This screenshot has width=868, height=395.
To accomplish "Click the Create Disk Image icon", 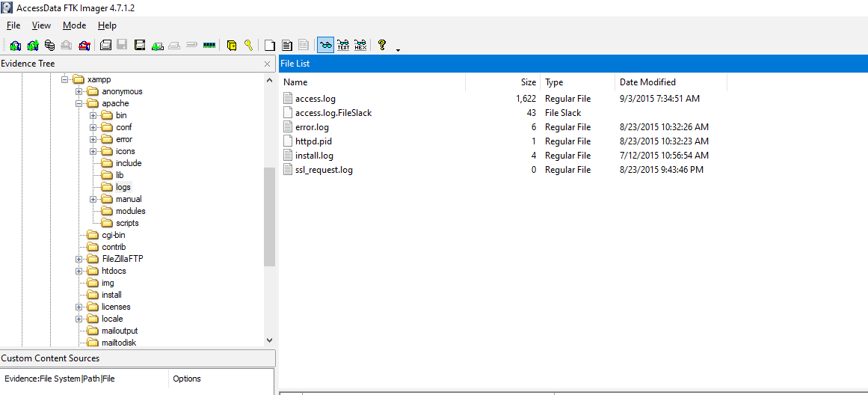I will [105, 46].
